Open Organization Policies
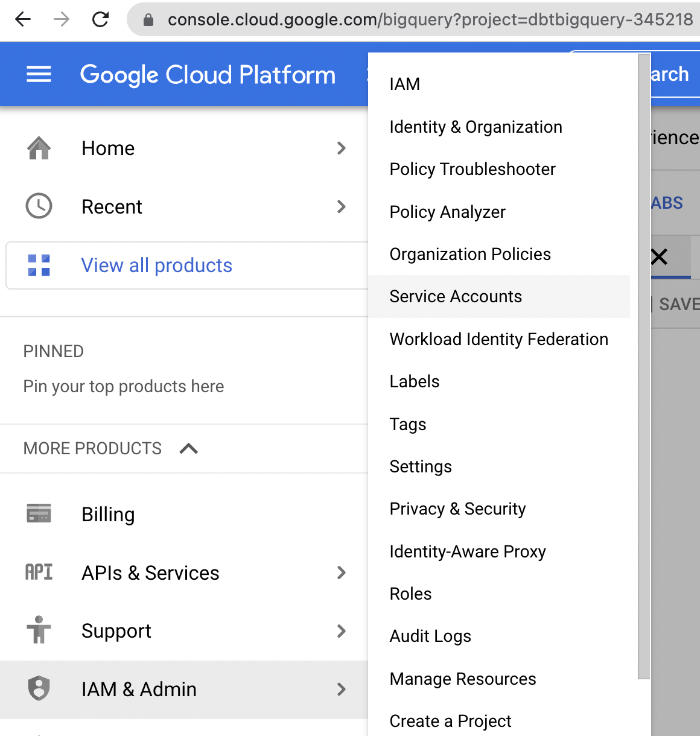Image resolution: width=700 pixels, height=736 pixels. (x=499, y=254)
